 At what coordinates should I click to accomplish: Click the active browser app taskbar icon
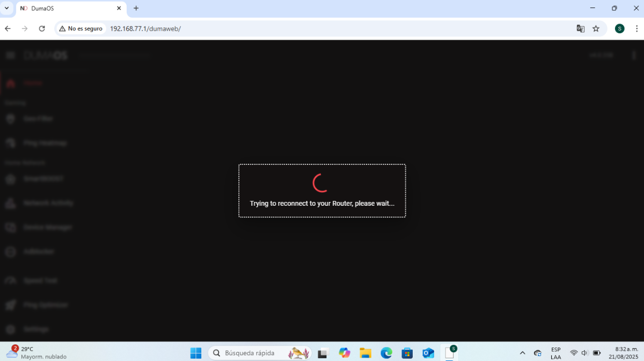tap(450, 352)
